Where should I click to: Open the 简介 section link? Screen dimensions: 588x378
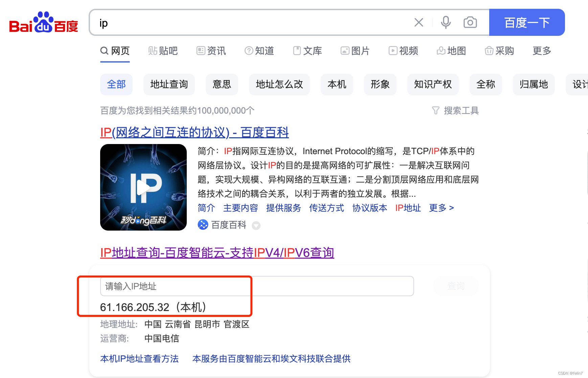click(x=206, y=208)
